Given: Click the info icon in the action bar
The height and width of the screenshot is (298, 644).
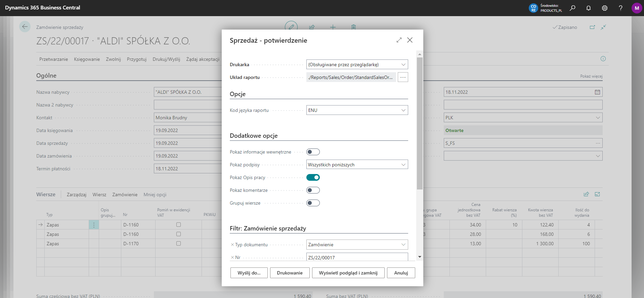Looking at the screenshot, I should 603,59.
